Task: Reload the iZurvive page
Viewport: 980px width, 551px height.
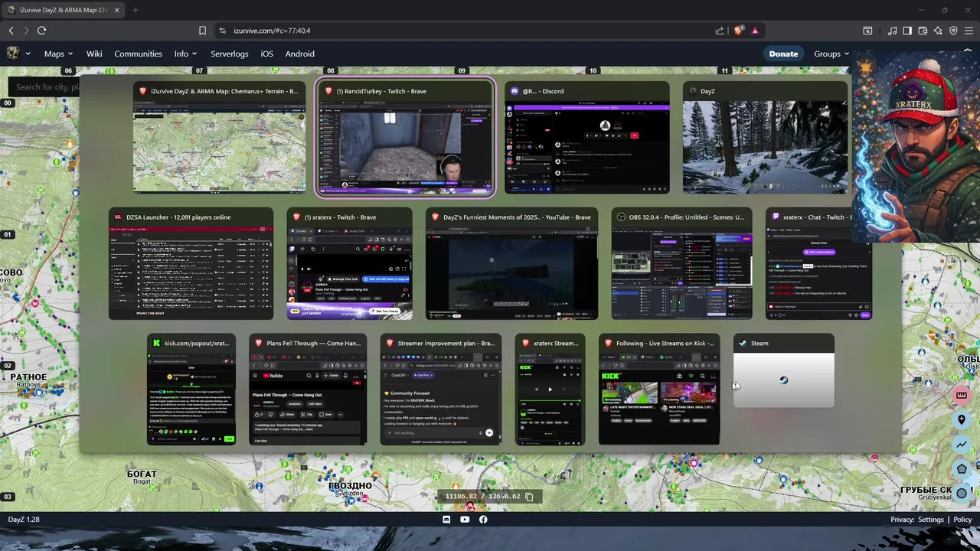Action: 41,31
